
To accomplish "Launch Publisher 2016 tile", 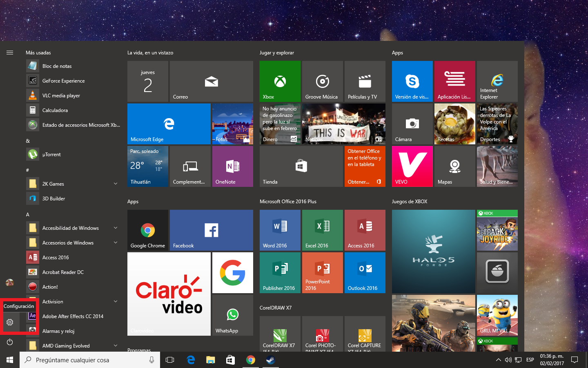I will (x=280, y=273).
